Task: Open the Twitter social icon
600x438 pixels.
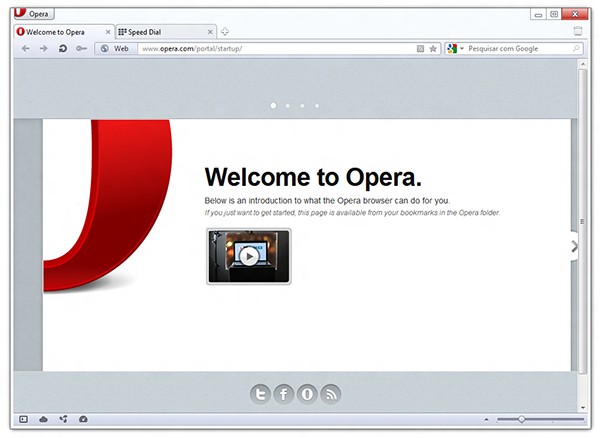Action: pyautogui.click(x=260, y=394)
